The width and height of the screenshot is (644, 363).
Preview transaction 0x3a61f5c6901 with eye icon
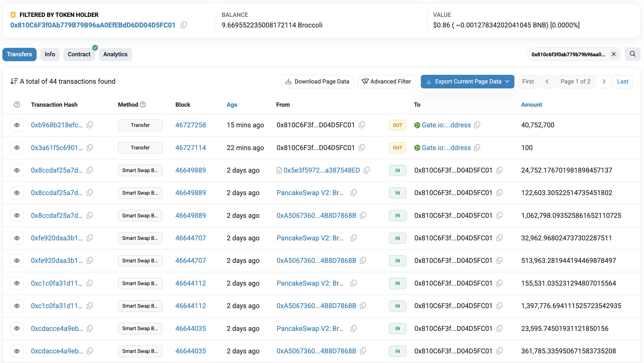tap(17, 148)
